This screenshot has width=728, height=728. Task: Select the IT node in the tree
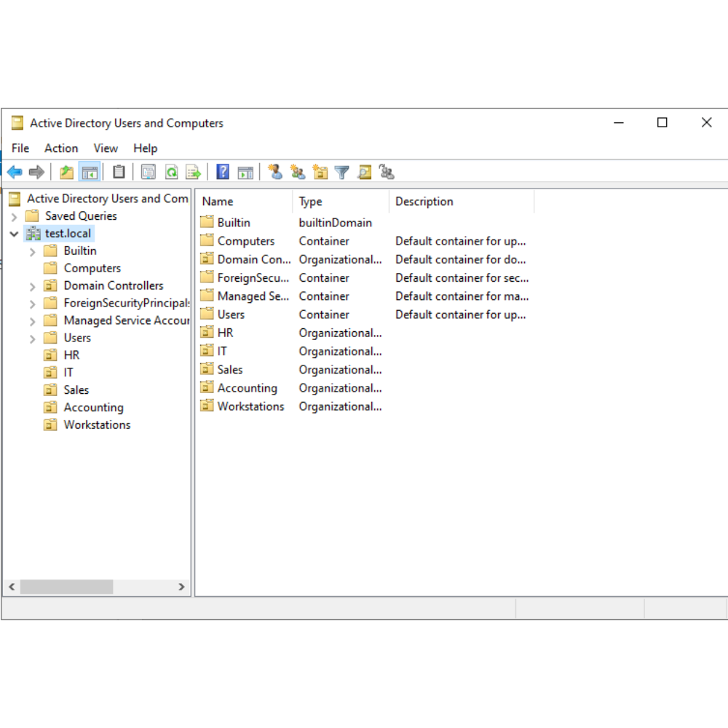[68, 372]
